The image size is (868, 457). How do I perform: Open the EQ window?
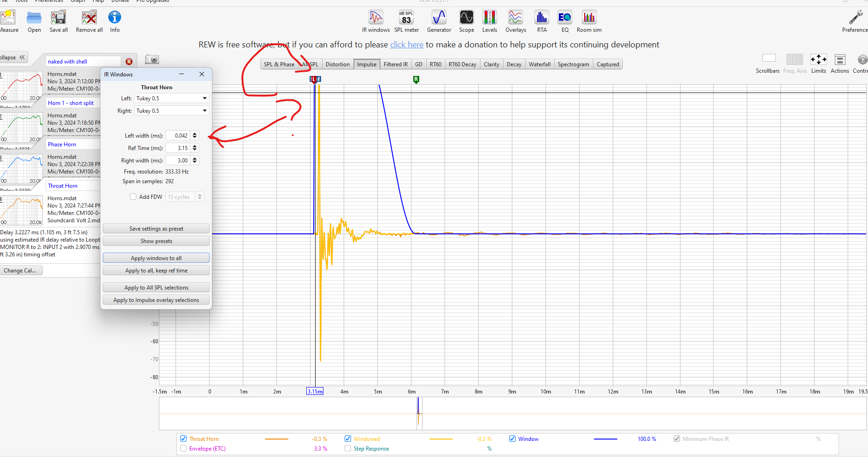click(x=565, y=17)
